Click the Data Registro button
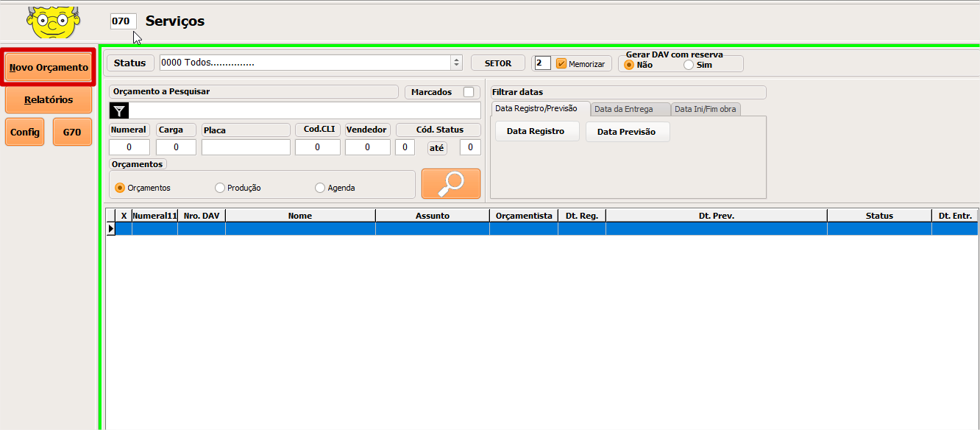 [x=536, y=132]
